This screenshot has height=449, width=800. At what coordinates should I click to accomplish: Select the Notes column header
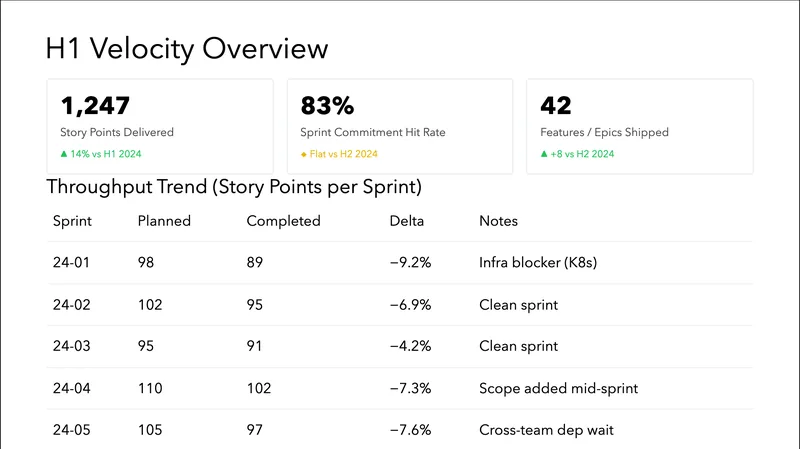(x=499, y=220)
